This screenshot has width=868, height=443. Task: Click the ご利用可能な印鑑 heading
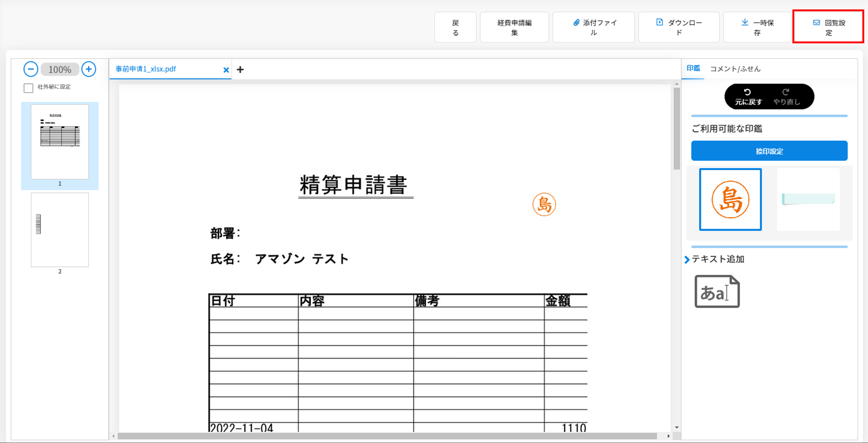click(x=727, y=128)
